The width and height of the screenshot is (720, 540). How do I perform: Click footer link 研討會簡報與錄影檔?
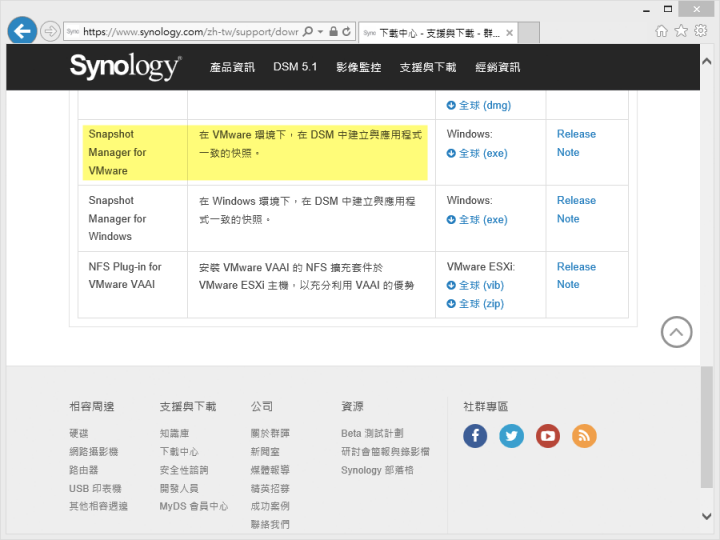coord(385,451)
